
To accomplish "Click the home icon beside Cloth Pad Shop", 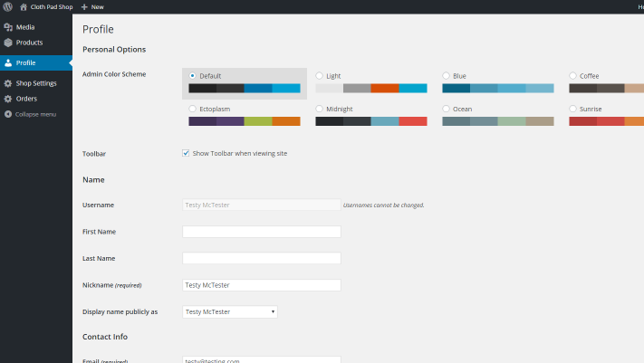I will pos(24,6).
